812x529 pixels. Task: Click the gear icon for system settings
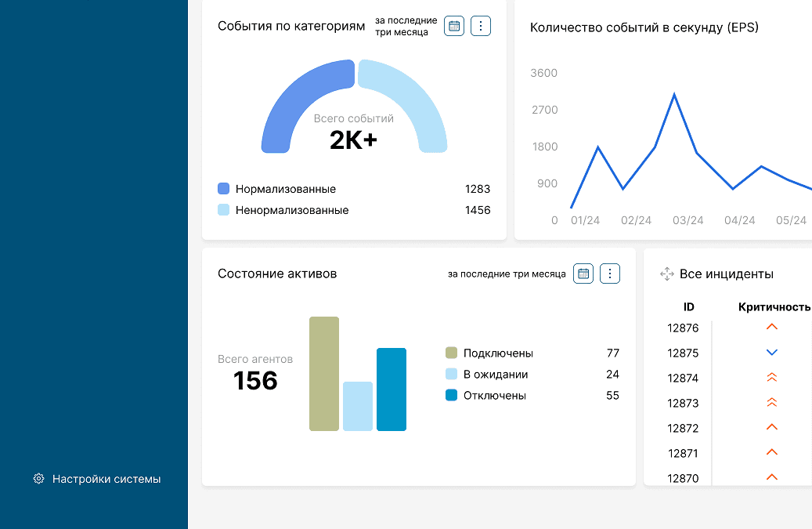pyautogui.click(x=38, y=479)
